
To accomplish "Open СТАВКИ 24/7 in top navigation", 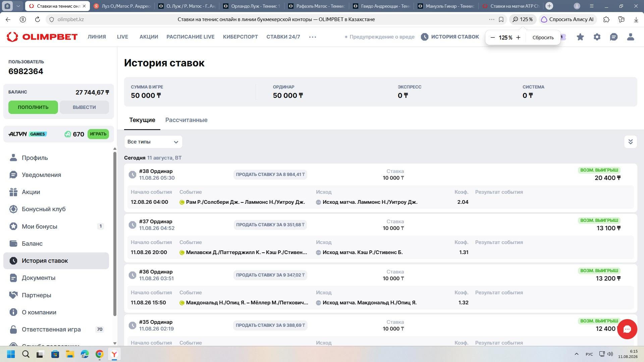I will [x=283, y=37].
